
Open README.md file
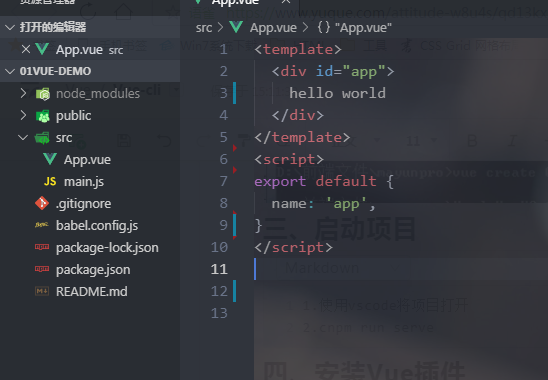click(92, 292)
